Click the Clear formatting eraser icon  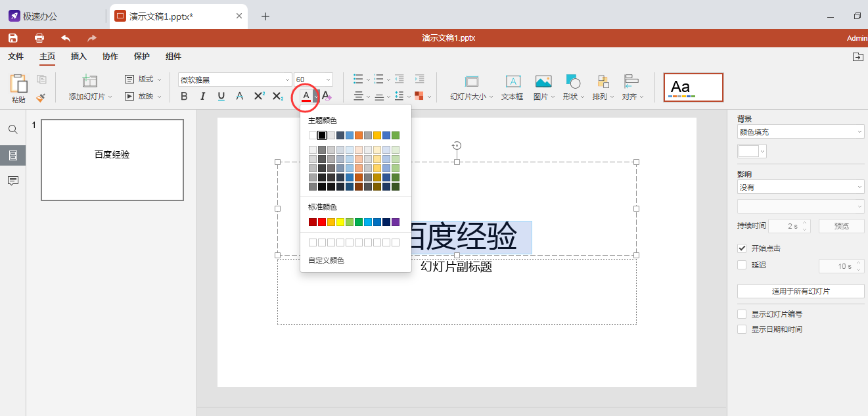coord(327,97)
